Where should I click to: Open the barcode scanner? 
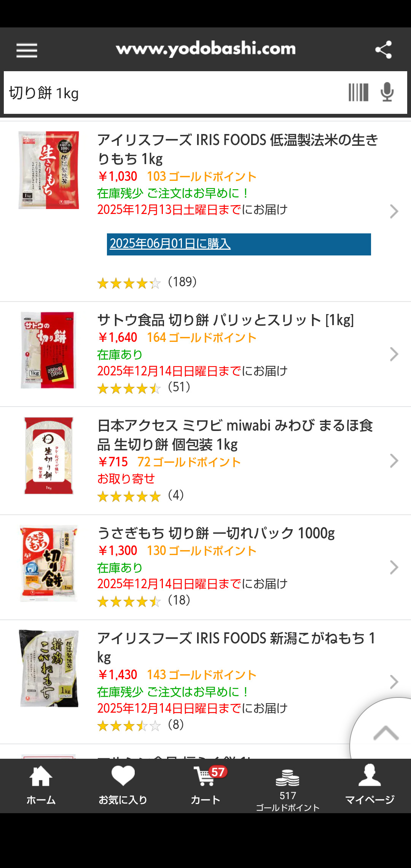coord(358,93)
